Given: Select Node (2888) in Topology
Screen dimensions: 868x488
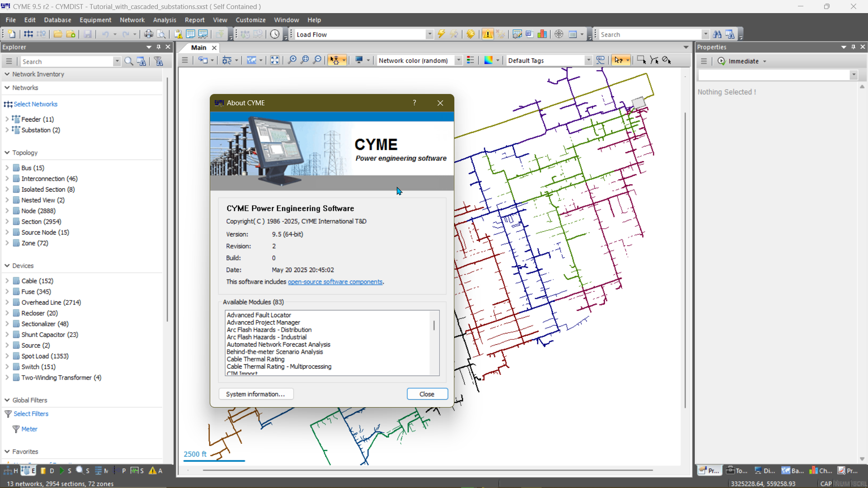Looking at the screenshot, I should pyautogui.click(x=38, y=211).
